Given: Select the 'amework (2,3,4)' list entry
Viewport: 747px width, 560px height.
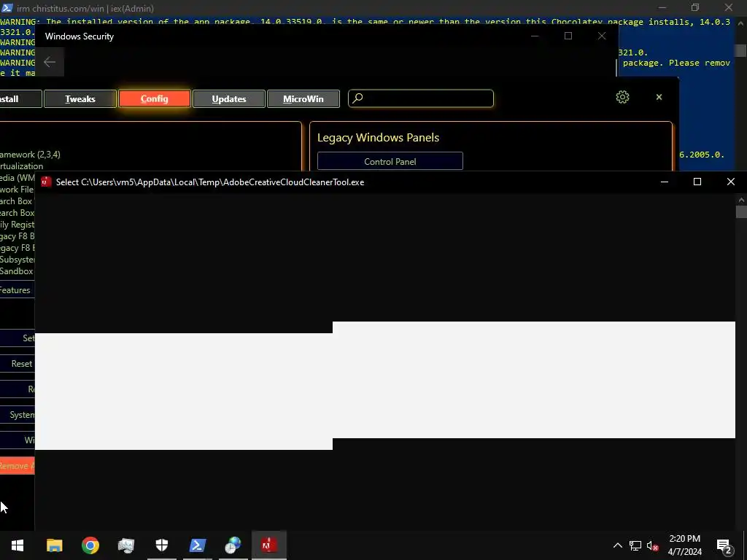Looking at the screenshot, I should [x=30, y=155].
